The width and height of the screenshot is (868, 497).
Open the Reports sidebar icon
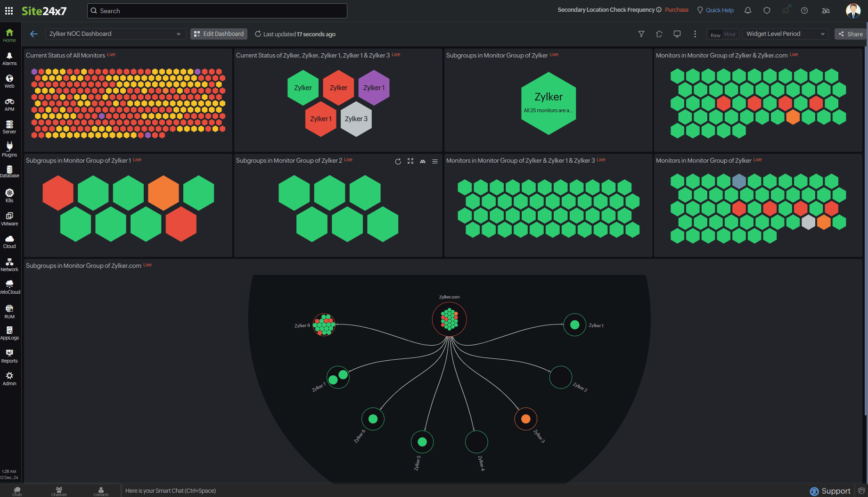9,356
